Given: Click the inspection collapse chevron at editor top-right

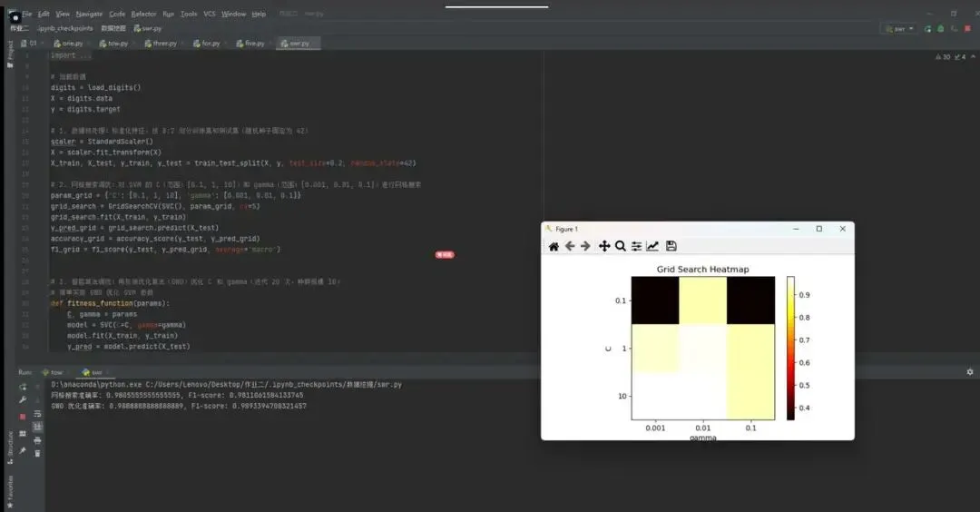Looking at the screenshot, I should point(973,57).
